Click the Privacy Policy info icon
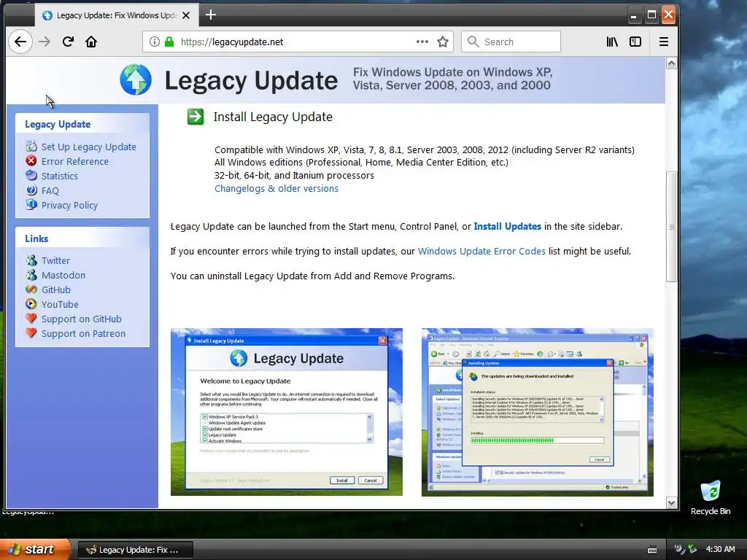Screen dimensions: 747x560 [x=31, y=205]
